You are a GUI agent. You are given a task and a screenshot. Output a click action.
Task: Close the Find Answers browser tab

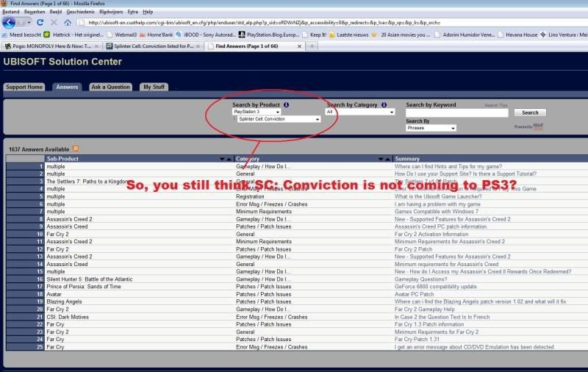pyautogui.click(x=299, y=46)
